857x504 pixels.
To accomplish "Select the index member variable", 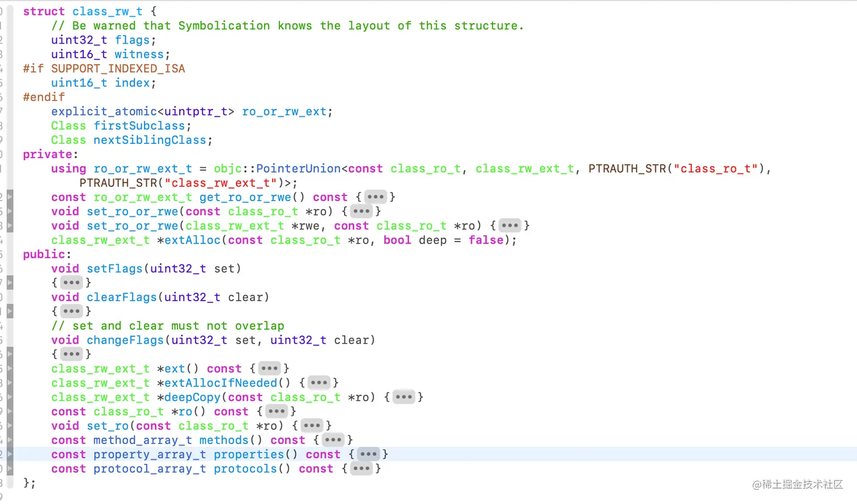I will [132, 83].
